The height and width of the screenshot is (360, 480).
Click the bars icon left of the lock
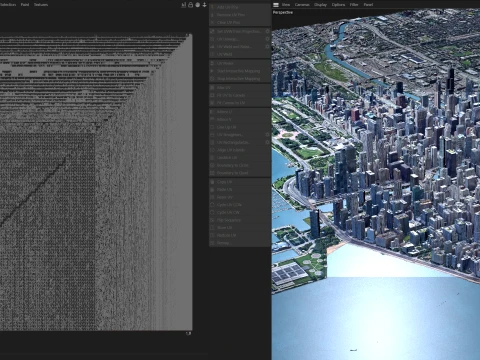(184, 5)
